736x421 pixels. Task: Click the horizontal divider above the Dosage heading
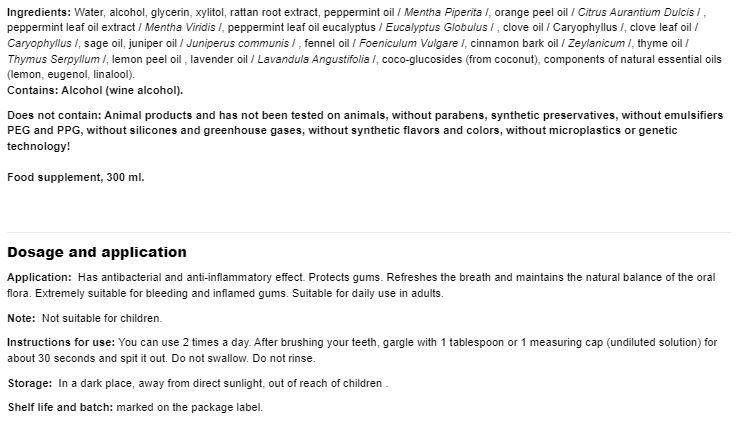pyautogui.click(x=368, y=232)
